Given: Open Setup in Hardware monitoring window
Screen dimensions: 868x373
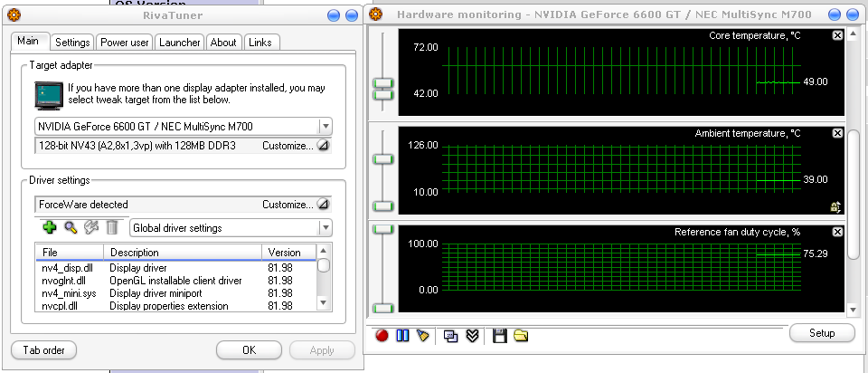Looking at the screenshot, I should coord(822,333).
